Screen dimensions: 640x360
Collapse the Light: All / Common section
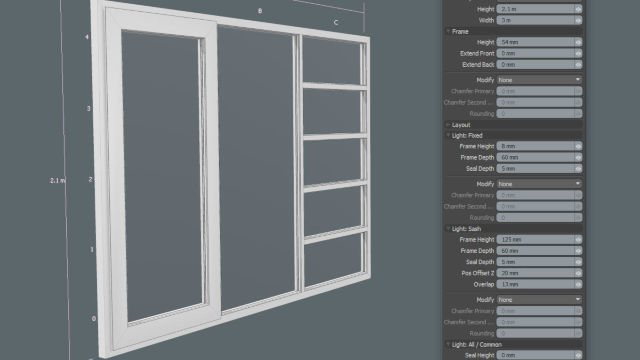point(448,344)
